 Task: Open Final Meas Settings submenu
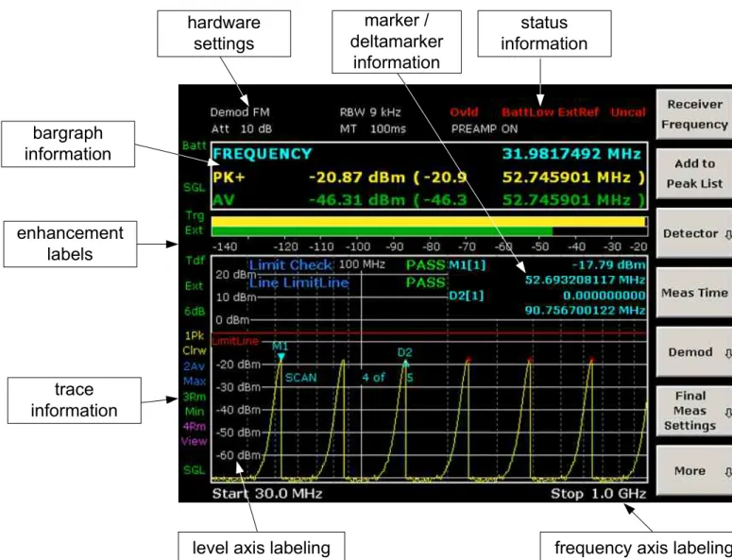[x=694, y=411]
